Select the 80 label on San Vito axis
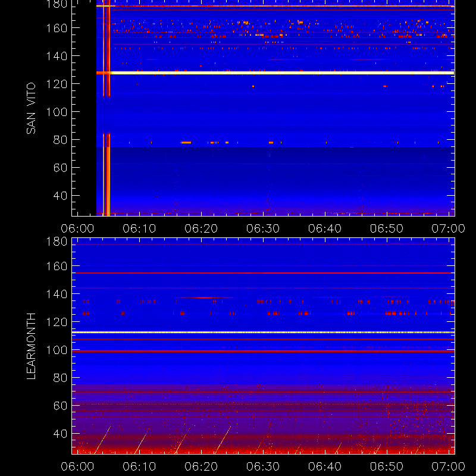This screenshot has height=476, width=476. click(60, 140)
